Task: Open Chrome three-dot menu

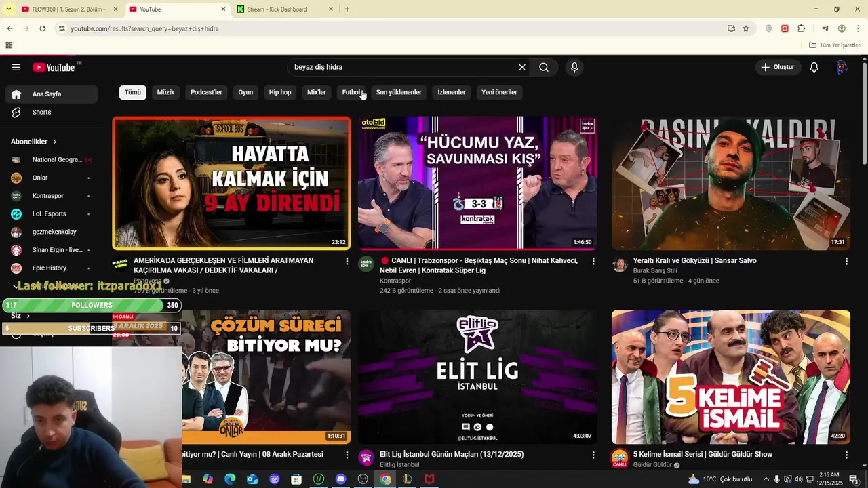Action: pos(858,28)
